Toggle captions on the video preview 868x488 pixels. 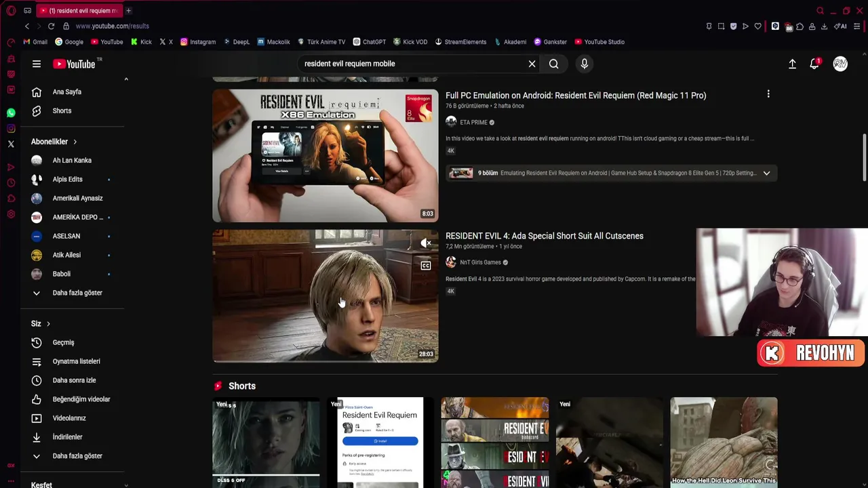click(425, 266)
